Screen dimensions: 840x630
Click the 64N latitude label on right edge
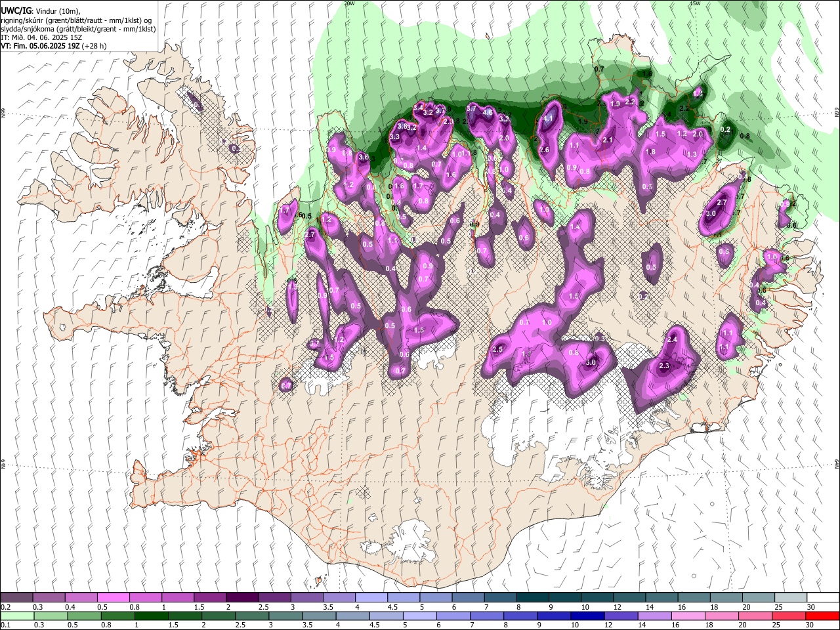[837, 464]
